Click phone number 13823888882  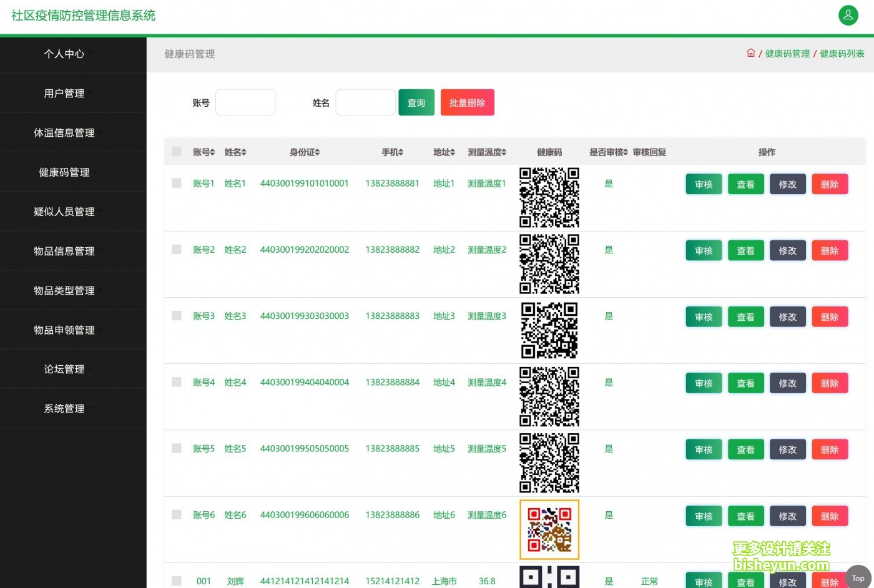[392, 249]
